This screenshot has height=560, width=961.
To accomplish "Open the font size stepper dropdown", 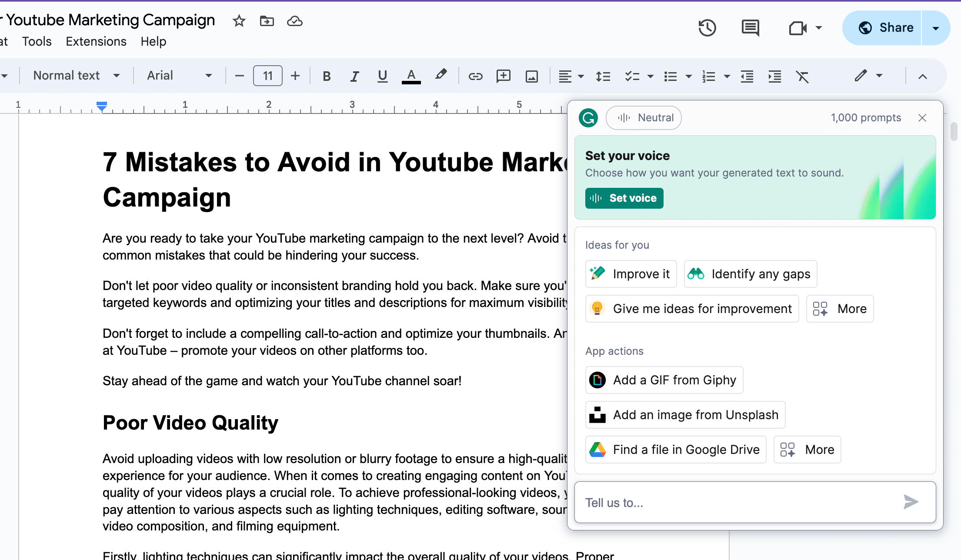I will [x=267, y=75].
